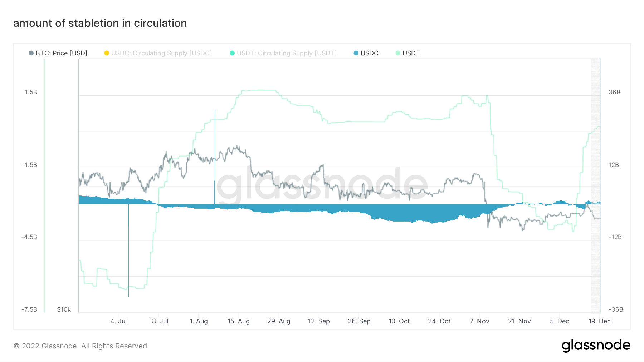Click the teal USDT Circulating Supply legend dot
644x362 pixels.
[x=232, y=53]
